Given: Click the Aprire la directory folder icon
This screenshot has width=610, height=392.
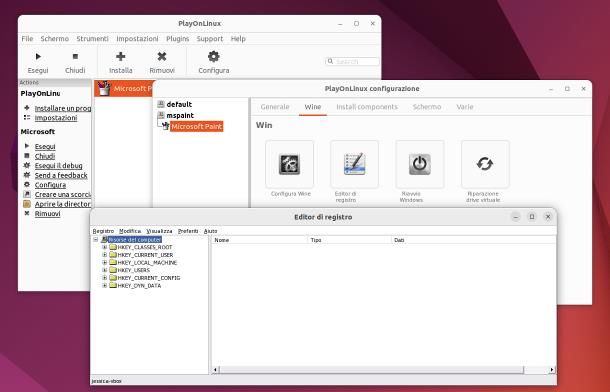Looking at the screenshot, I should [x=27, y=204].
